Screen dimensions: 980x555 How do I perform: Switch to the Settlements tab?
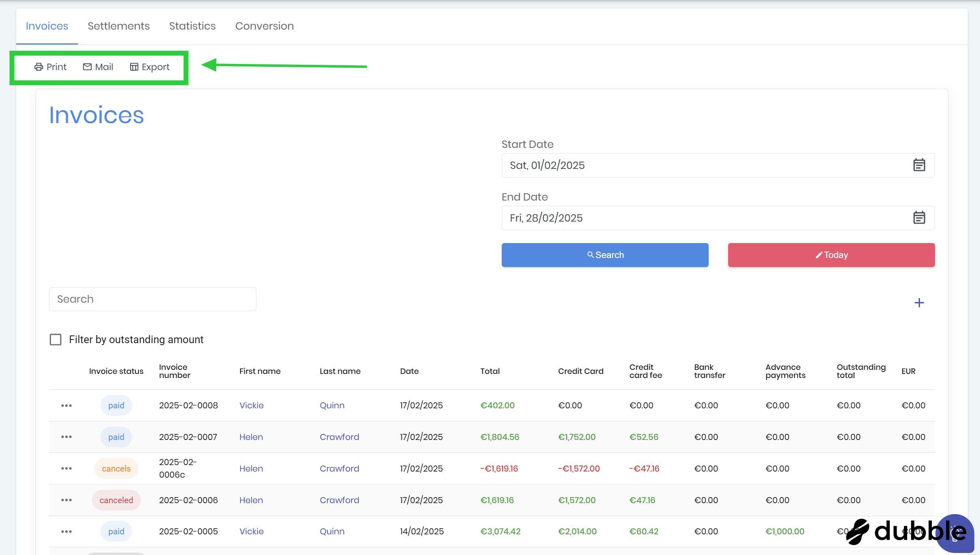[119, 26]
